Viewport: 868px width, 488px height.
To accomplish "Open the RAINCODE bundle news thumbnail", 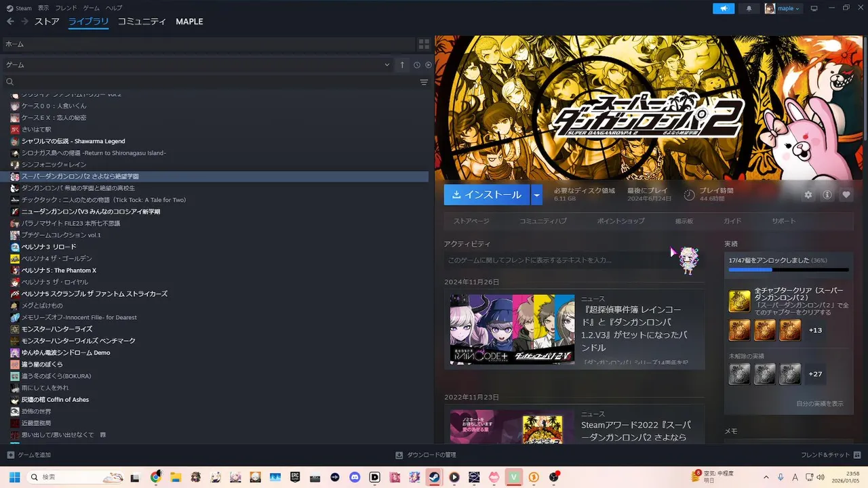I will click(512, 329).
